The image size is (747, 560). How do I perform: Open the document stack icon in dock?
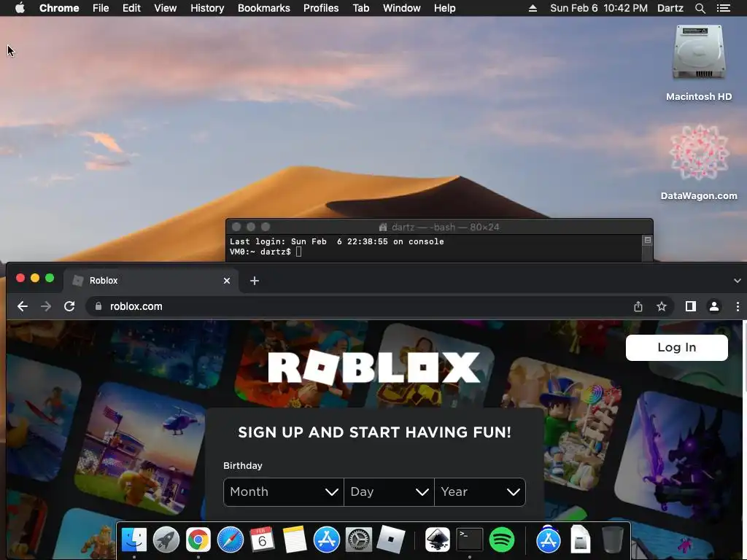[580, 540]
